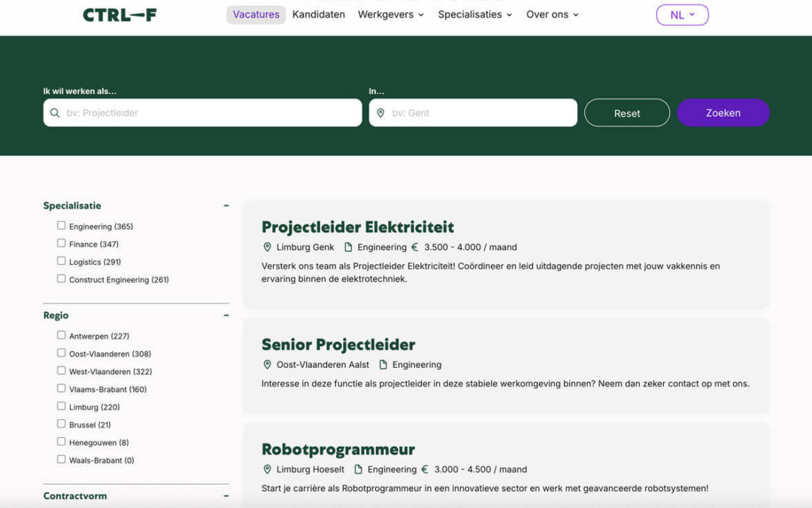
Task: Enable the Waals-Brabant (0) filter
Action: pyautogui.click(x=61, y=459)
